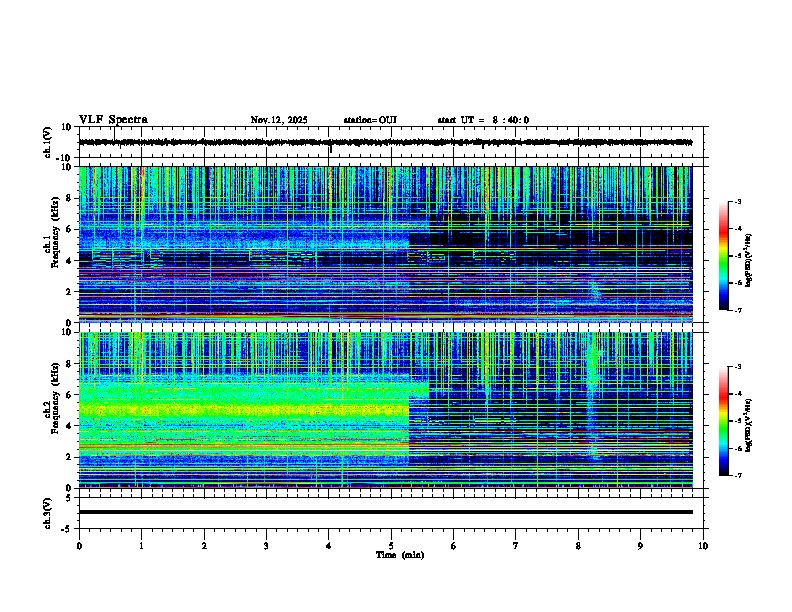Image resolution: width=792 pixels, height=612 pixels.
Task: Click the "ch.1(V)" axis label
Action: coord(48,142)
